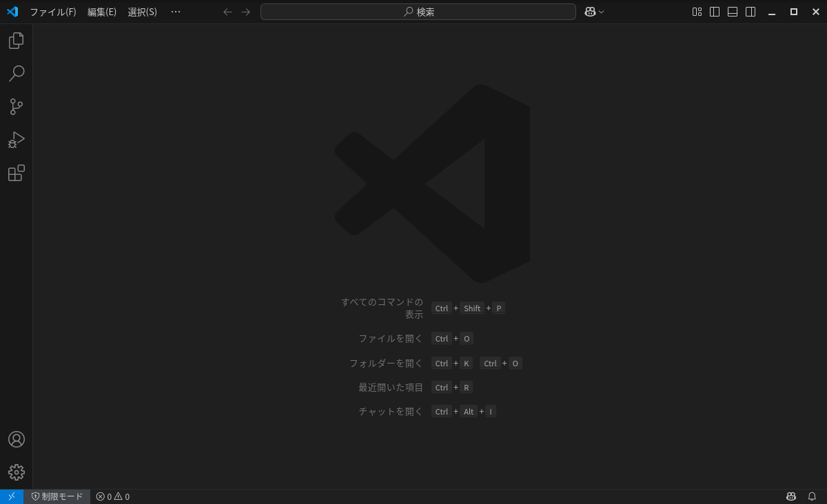Open the overflow menu with three dots
The image size is (827, 504).
(x=176, y=12)
